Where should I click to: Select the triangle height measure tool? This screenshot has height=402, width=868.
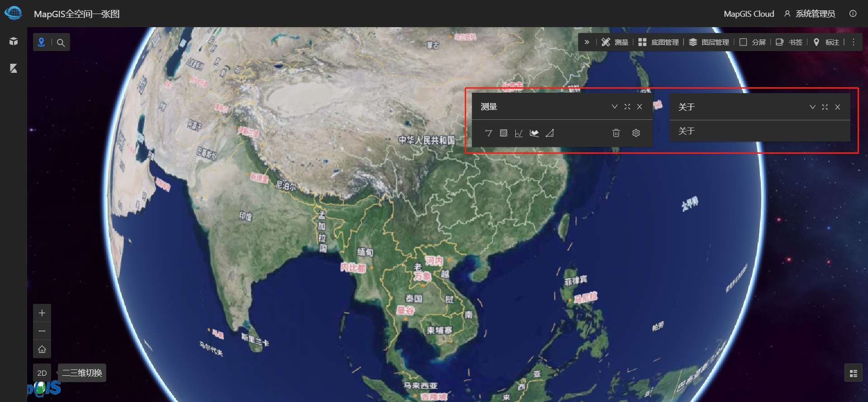550,133
